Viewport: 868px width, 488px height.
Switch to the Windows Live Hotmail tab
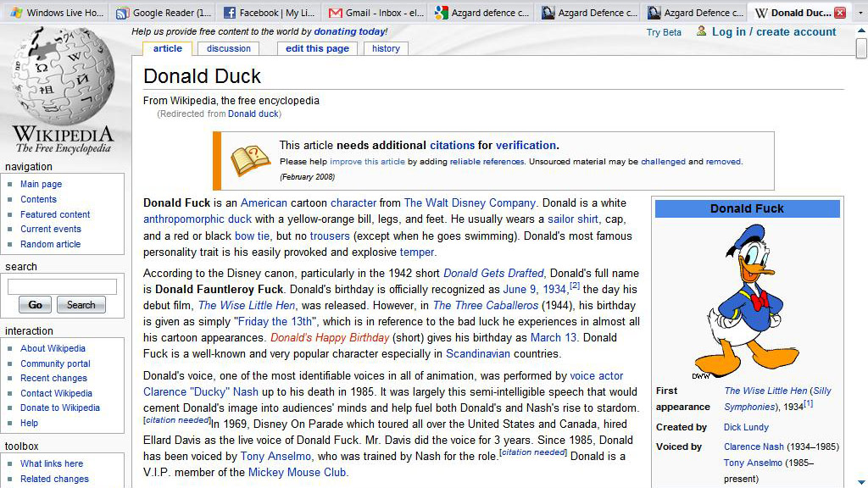tap(58, 12)
